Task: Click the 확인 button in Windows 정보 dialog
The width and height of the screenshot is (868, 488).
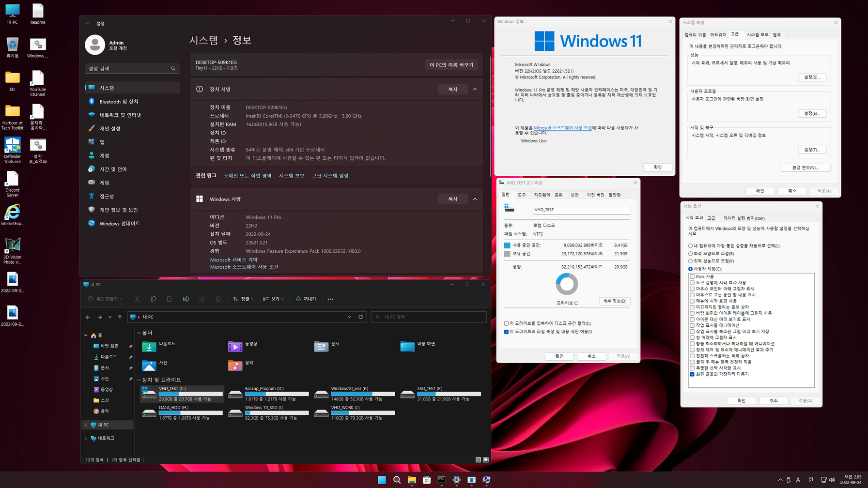Action: pyautogui.click(x=657, y=168)
